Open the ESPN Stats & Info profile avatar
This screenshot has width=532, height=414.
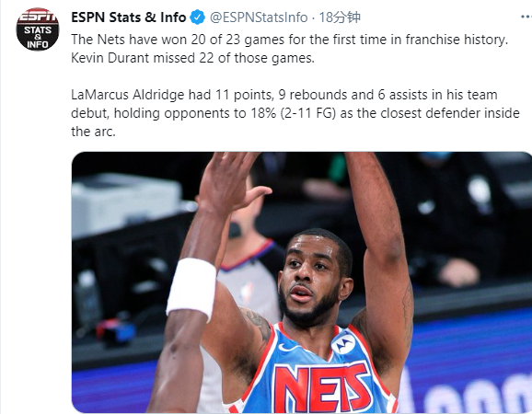pyautogui.click(x=38, y=29)
